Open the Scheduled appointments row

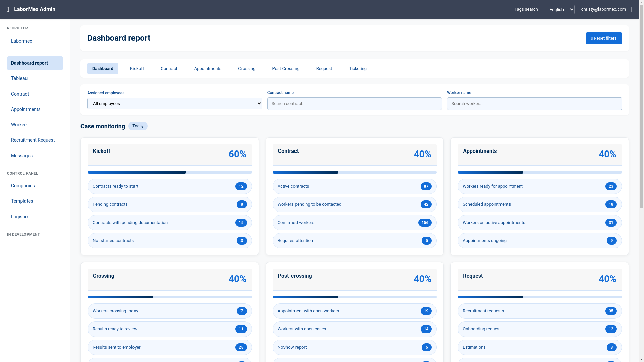(x=539, y=204)
